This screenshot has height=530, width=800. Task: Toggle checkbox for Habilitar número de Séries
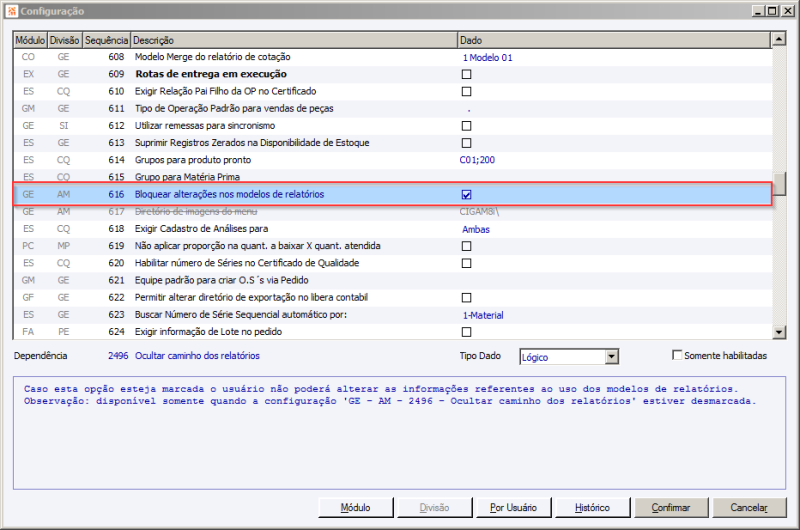click(x=466, y=264)
